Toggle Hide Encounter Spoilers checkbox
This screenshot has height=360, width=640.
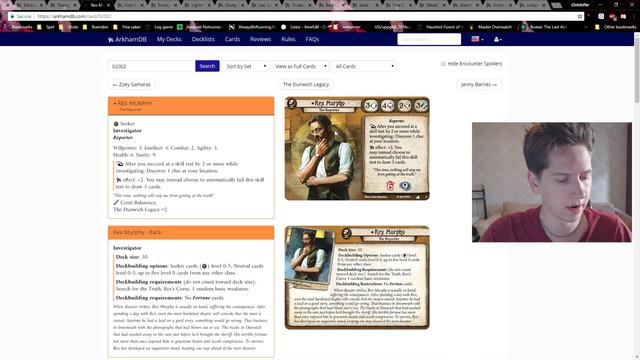pyautogui.click(x=443, y=64)
